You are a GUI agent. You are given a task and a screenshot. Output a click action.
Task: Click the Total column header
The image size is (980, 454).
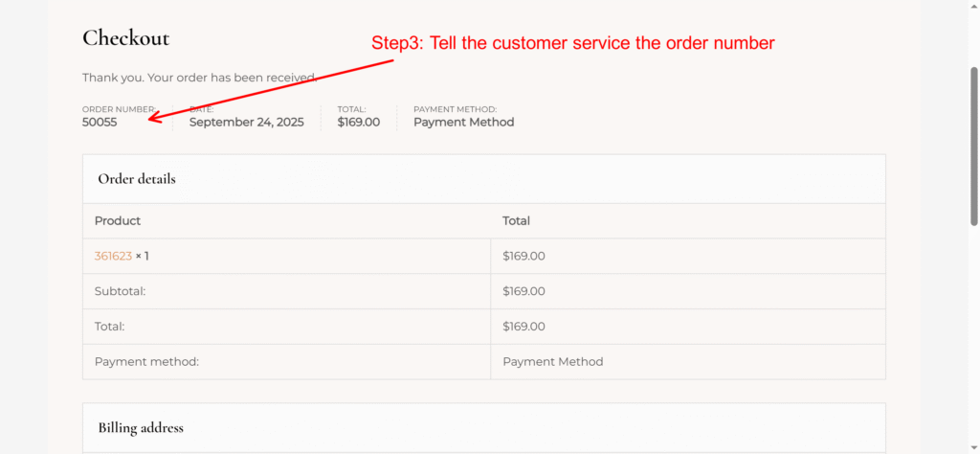[x=516, y=221]
